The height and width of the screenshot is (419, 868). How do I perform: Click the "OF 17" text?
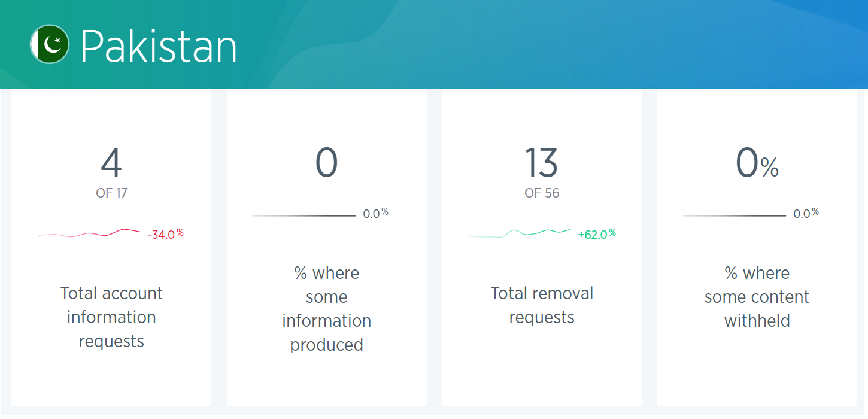(x=111, y=193)
